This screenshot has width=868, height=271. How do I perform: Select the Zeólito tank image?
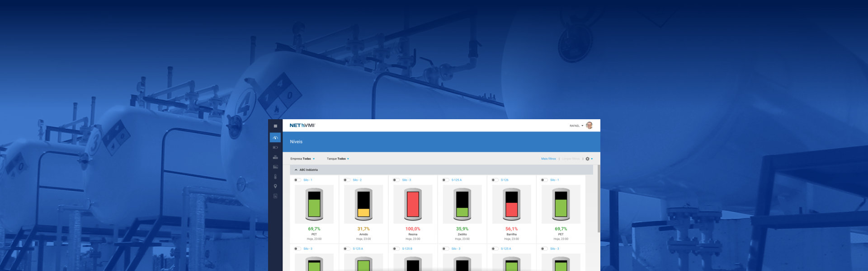462,204
